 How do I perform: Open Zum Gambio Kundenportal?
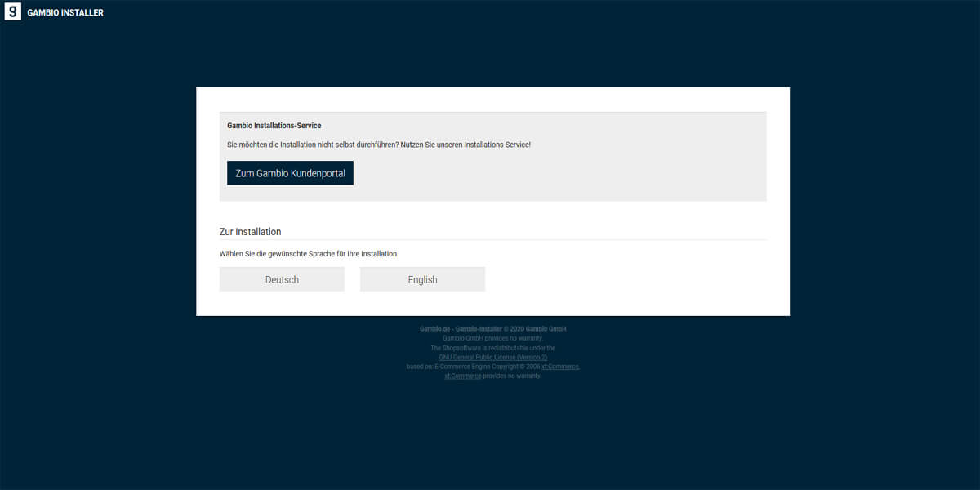[x=290, y=173]
